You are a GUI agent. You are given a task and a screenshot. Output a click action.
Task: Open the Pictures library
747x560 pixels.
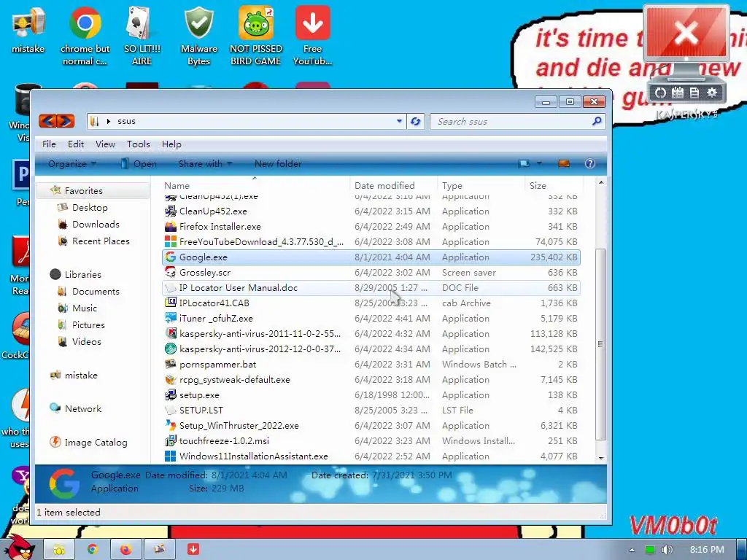(88, 324)
